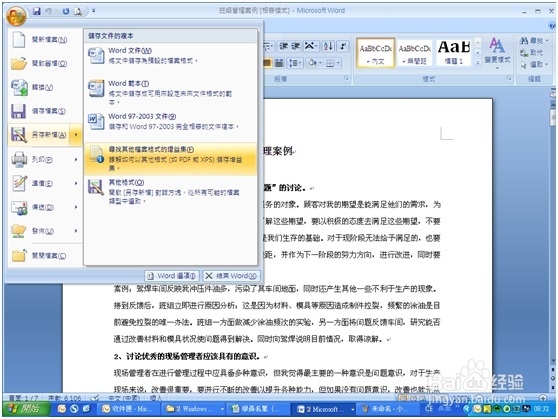Image resolution: width=558 pixels, height=419 pixels.
Task: Move down one row in the Styles gallery
Action: 478,52
